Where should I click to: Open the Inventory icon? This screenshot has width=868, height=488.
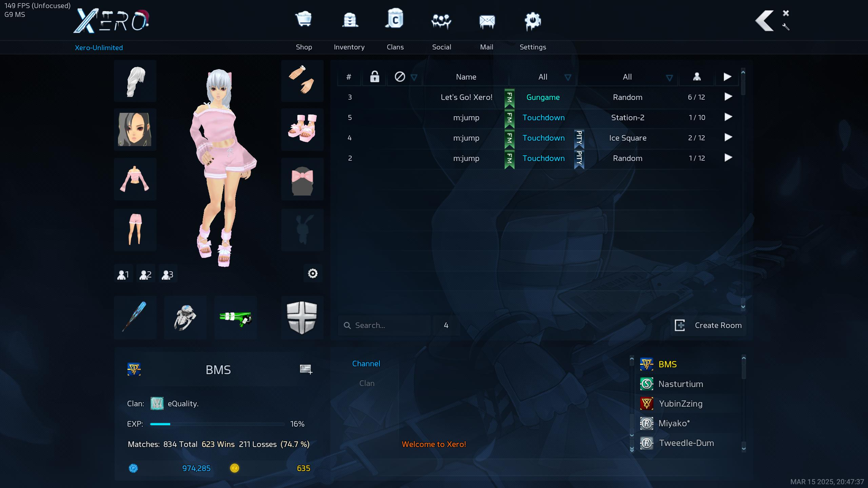click(x=350, y=20)
